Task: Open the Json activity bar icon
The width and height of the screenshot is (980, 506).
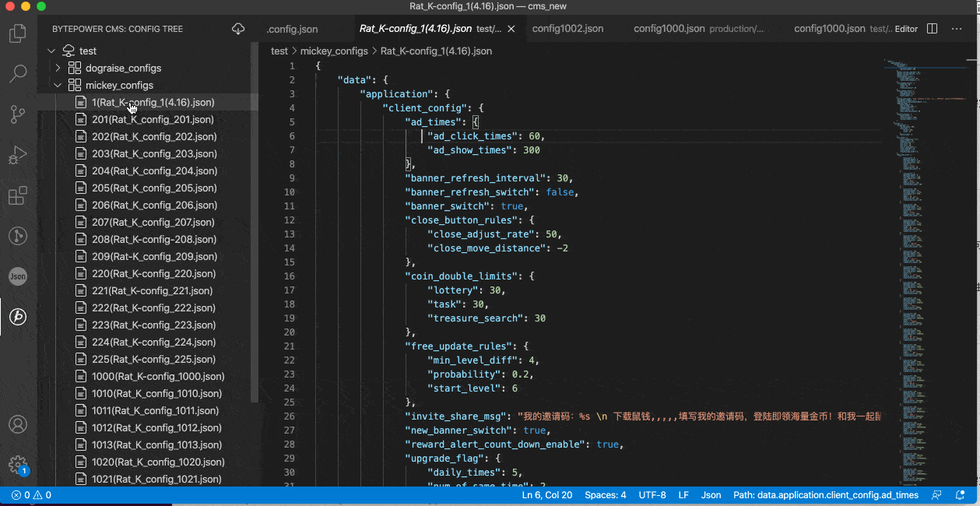Action: (x=17, y=276)
